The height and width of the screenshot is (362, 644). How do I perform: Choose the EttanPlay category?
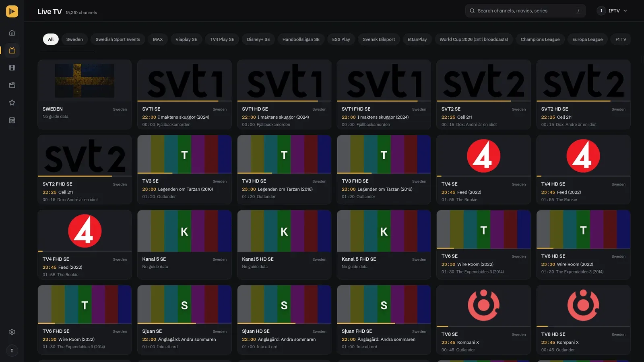pos(417,39)
